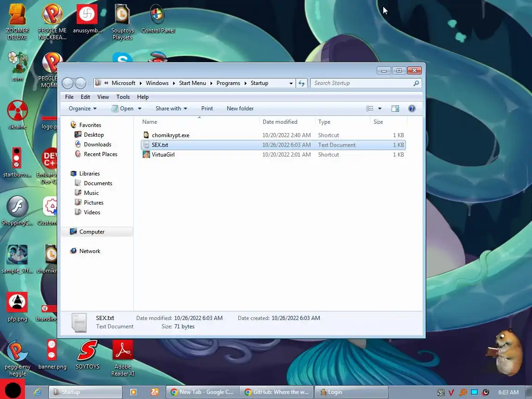Image resolution: width=532 pixels, height=399 pixels.
Task: Open the Edit menu
Action: (85, 97)
